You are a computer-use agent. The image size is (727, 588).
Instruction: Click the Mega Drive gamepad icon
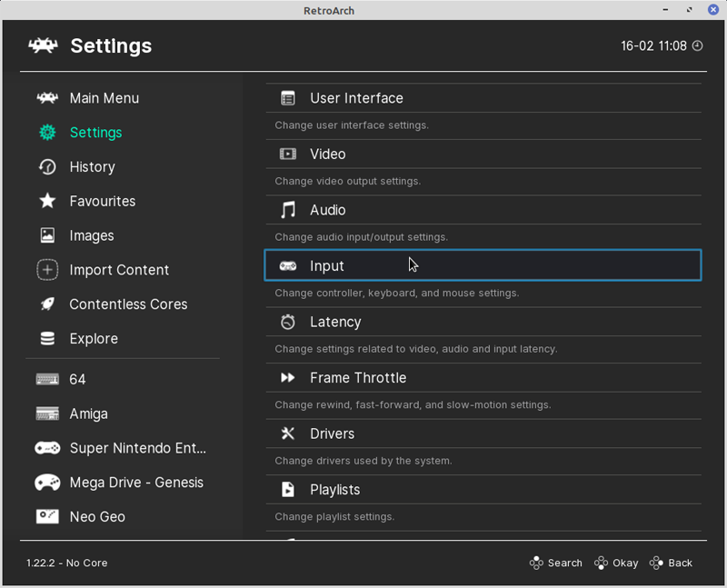(x=47, y=483)
